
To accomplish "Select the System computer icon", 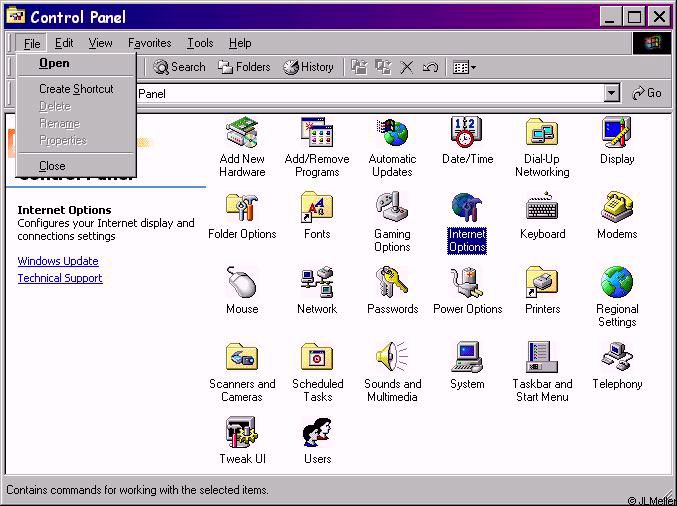I will pos(467,357).
